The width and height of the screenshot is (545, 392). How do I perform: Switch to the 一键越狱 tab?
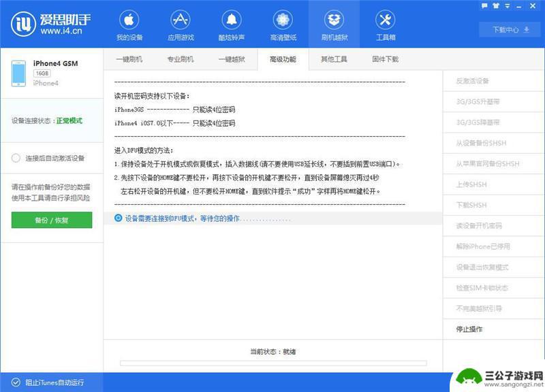point(232,59)
